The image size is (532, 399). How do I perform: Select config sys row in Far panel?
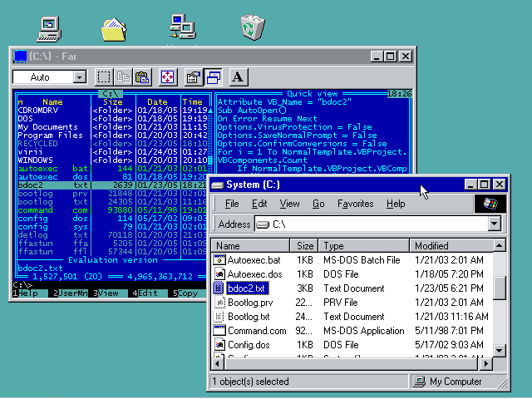click(112, 227)
